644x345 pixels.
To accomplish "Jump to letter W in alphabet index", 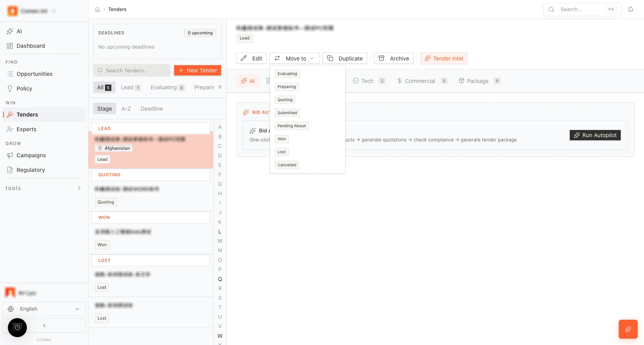I will 220,336.
